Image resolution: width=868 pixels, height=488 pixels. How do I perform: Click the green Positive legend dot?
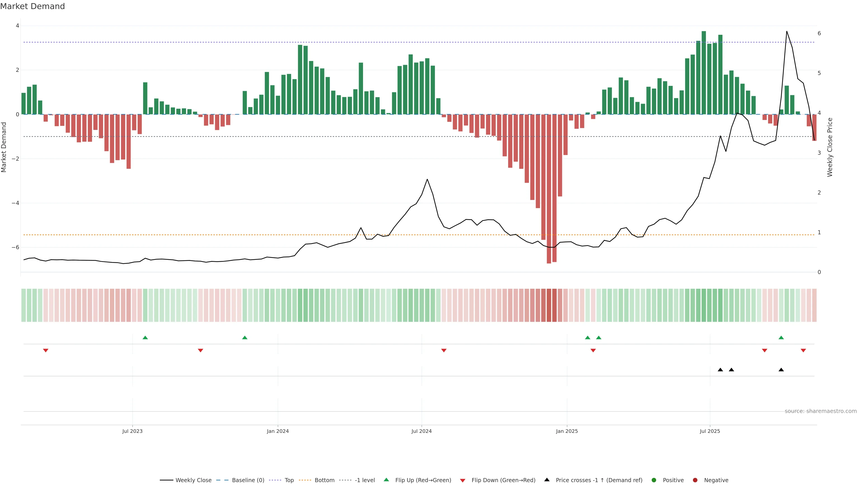tap(654, 480)
